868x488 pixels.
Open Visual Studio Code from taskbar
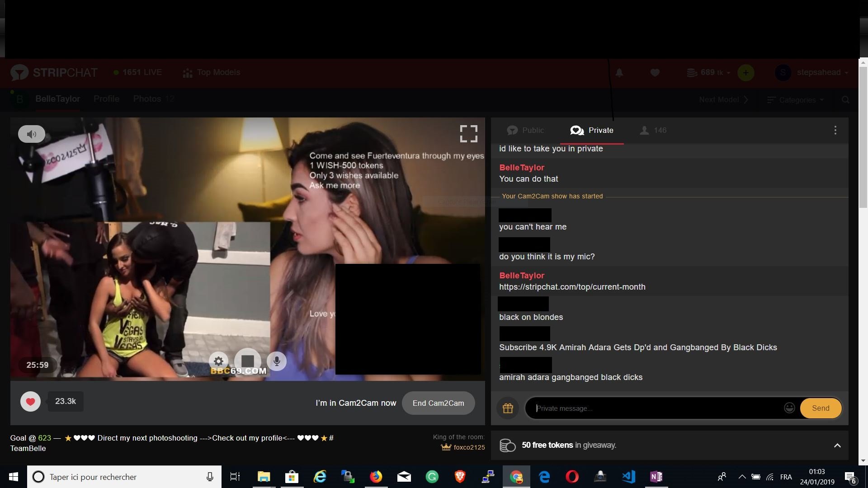pos(628,477)
